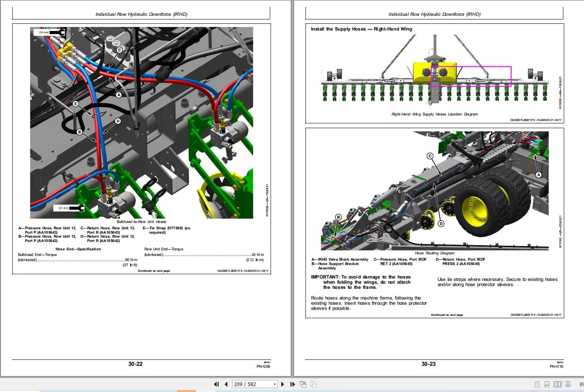Image resolution: width=584 pixels, height=392 pixels.
Task: Click the first-page navigation arrow icon
Action: coord(217,384)
